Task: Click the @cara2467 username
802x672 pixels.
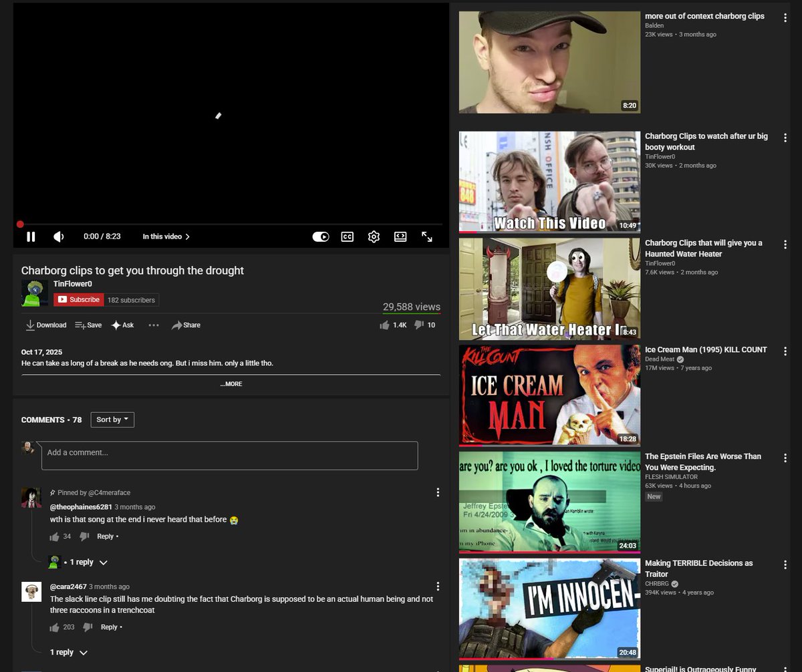Action: coord(68,587)
